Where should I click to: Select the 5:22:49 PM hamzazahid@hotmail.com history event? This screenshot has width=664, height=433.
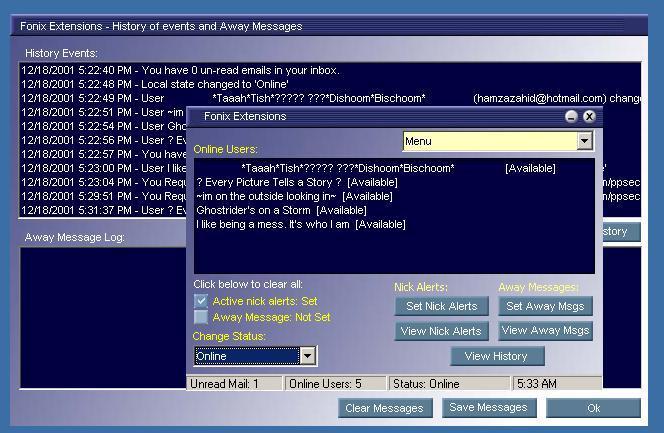(x=330, y=98)
